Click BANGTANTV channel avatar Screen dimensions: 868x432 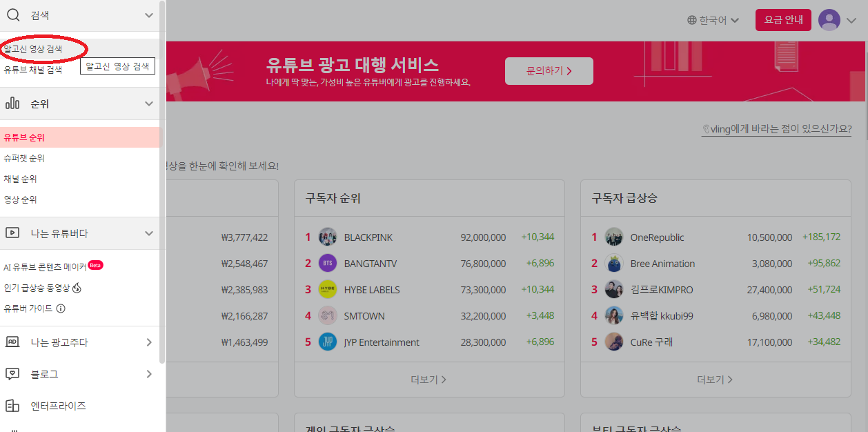tap(328, 264)
